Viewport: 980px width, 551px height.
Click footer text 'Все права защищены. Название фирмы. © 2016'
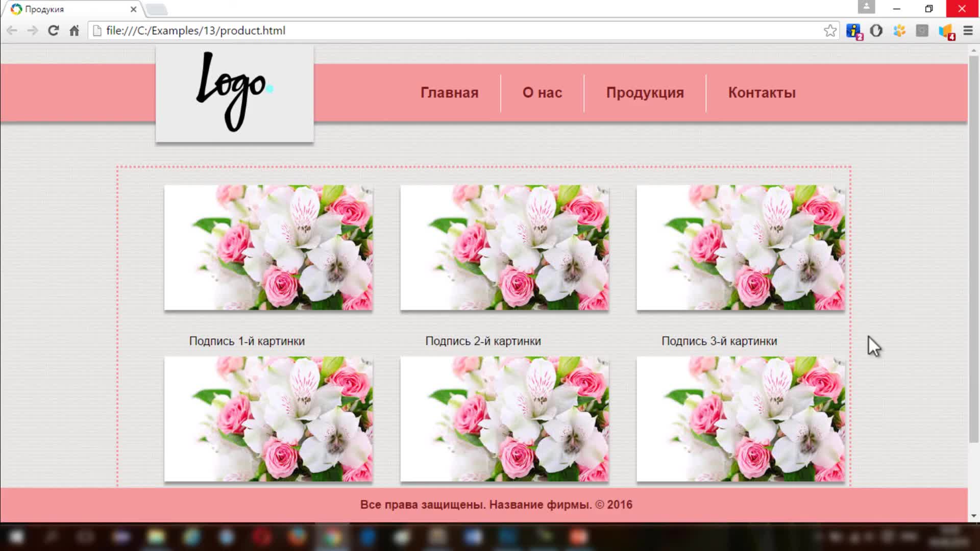(496, 505)
